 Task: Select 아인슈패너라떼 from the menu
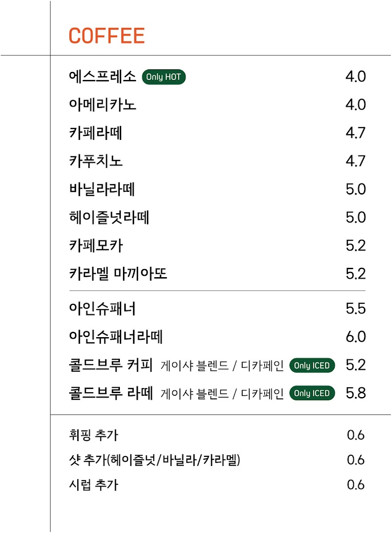(x=116, y=337)
